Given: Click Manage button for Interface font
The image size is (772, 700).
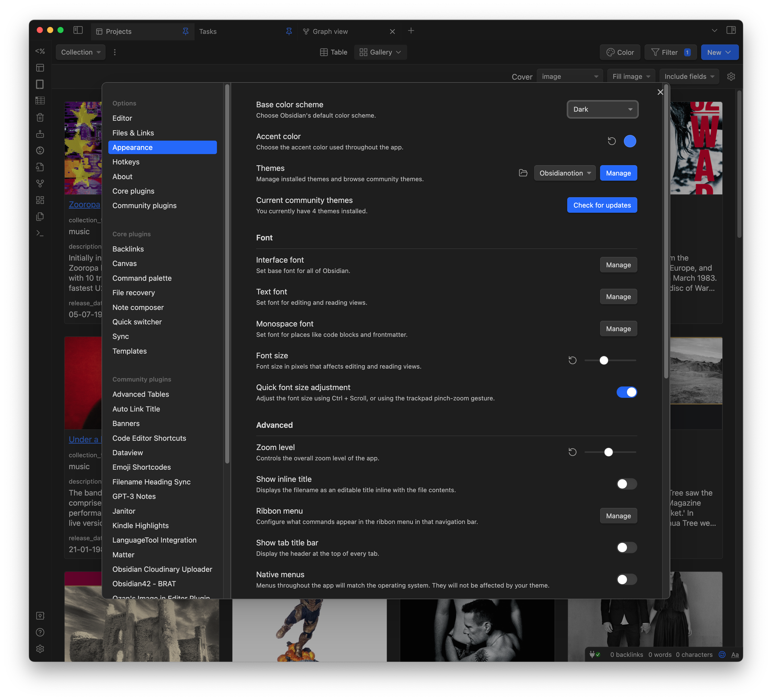Looking at the screenshot, I should 617,264.
